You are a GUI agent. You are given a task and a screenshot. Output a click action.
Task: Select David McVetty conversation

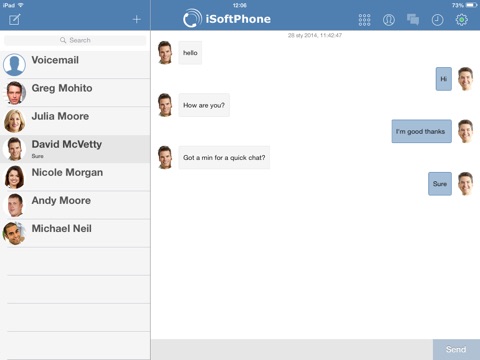click(x=75, y=149)
